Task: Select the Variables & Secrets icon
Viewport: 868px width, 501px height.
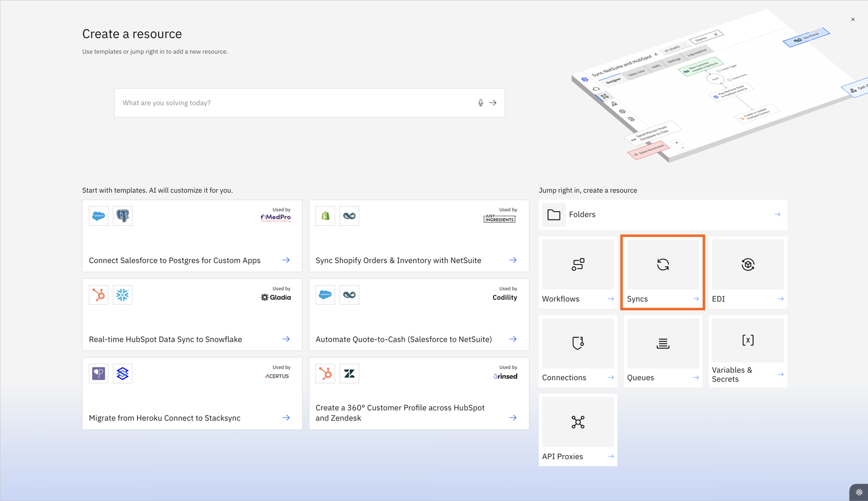Action: (x=748, y=341)
